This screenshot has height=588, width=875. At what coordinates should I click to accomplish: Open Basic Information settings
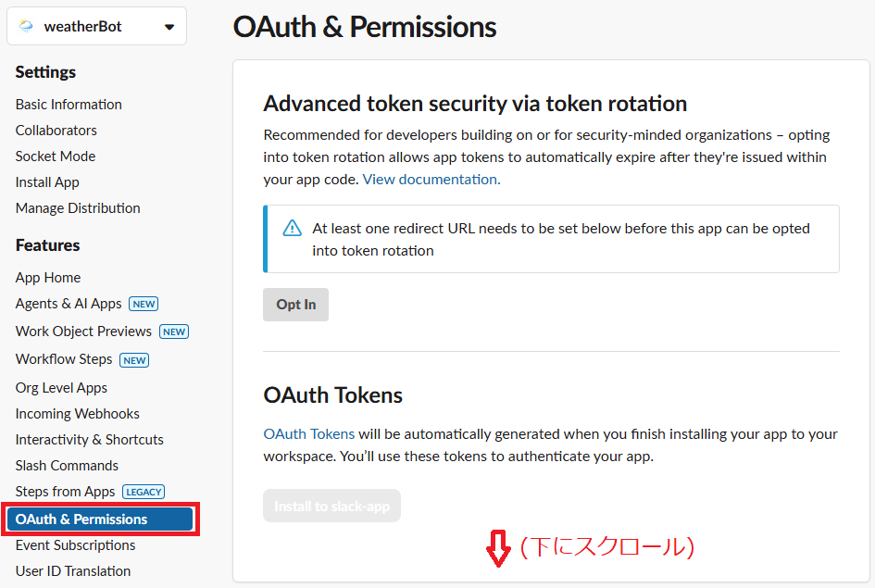point(68,104)
